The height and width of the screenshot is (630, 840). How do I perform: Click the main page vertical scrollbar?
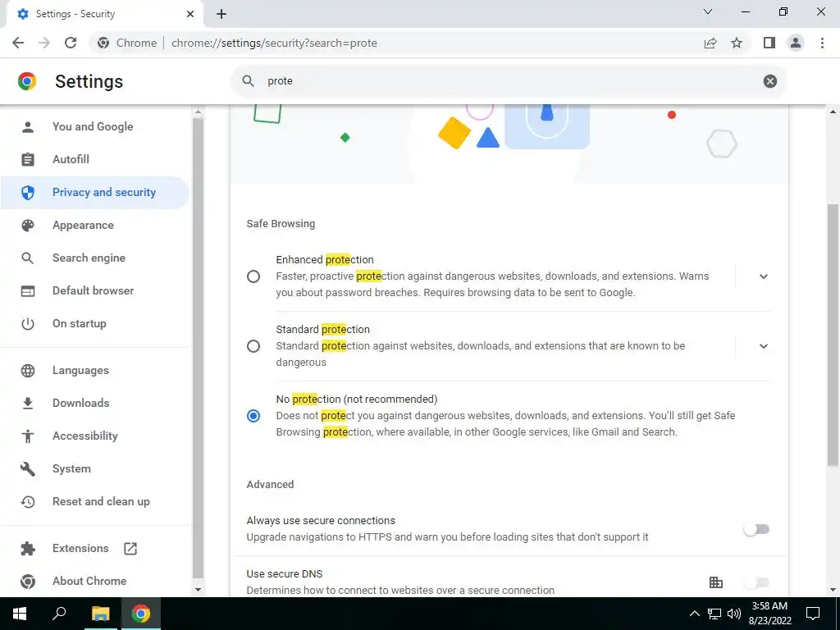click(833, 335)
